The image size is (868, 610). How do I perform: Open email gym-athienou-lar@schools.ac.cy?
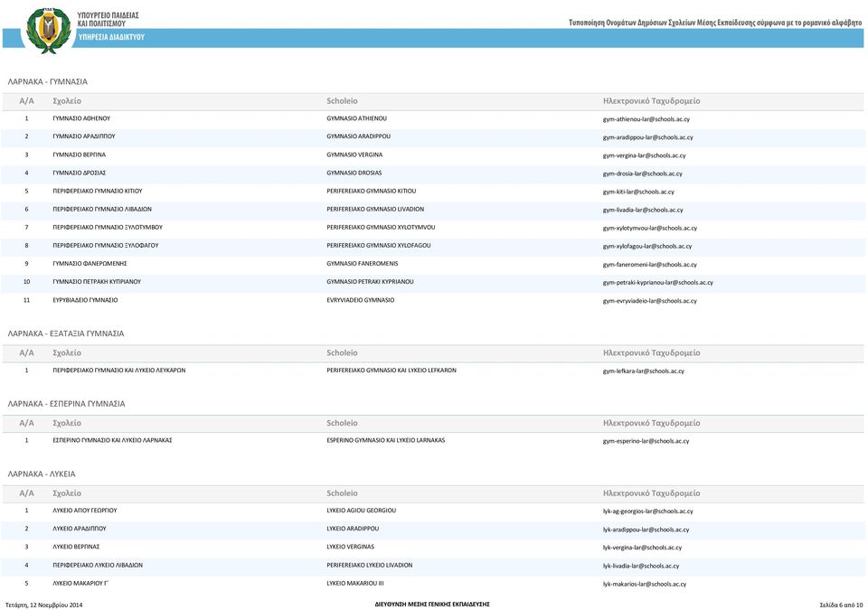(x=646, y=119)
